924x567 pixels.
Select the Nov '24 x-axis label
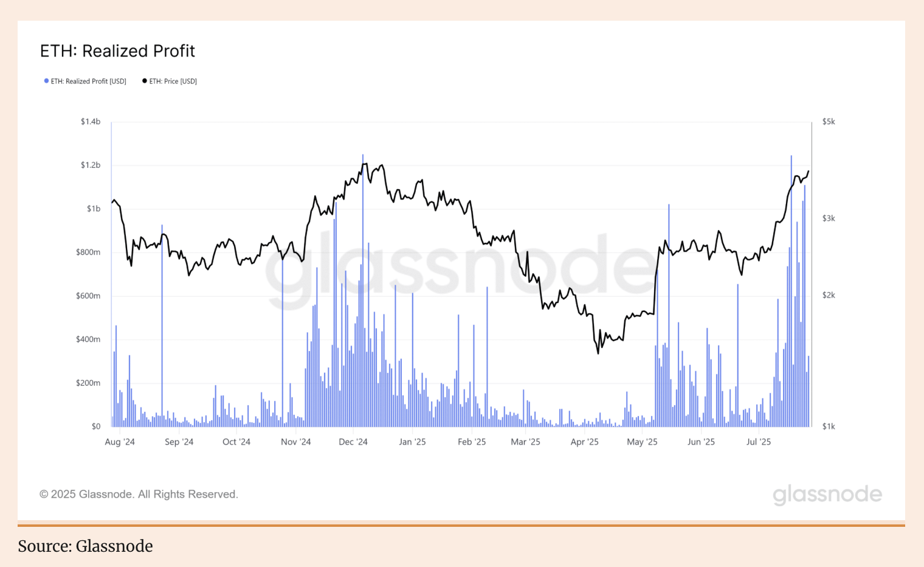coord(295,442)
